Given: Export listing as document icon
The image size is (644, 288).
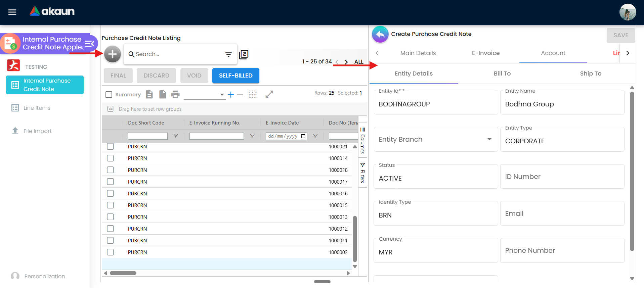Looking at the screenshot, I should tap(149, 94).
